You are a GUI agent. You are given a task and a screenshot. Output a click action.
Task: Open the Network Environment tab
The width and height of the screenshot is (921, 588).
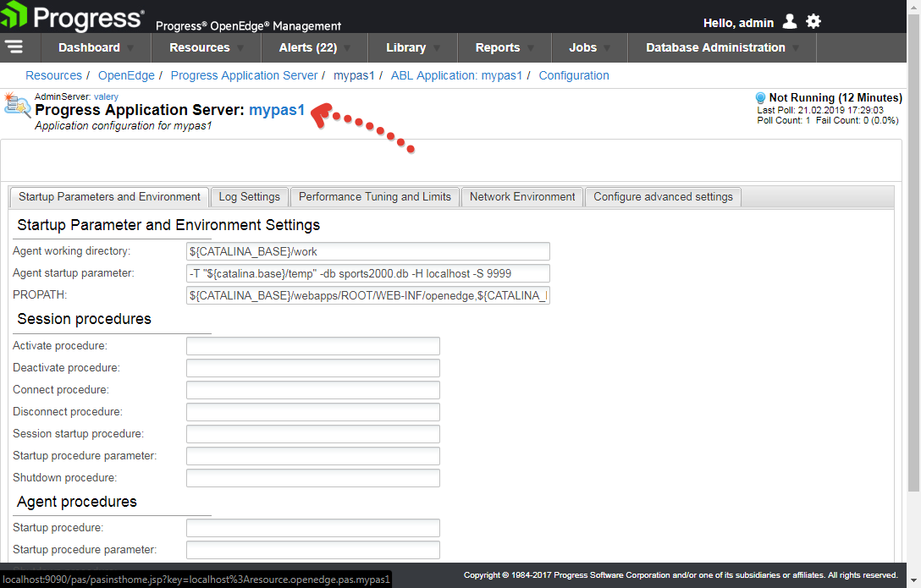click(521, 197)
